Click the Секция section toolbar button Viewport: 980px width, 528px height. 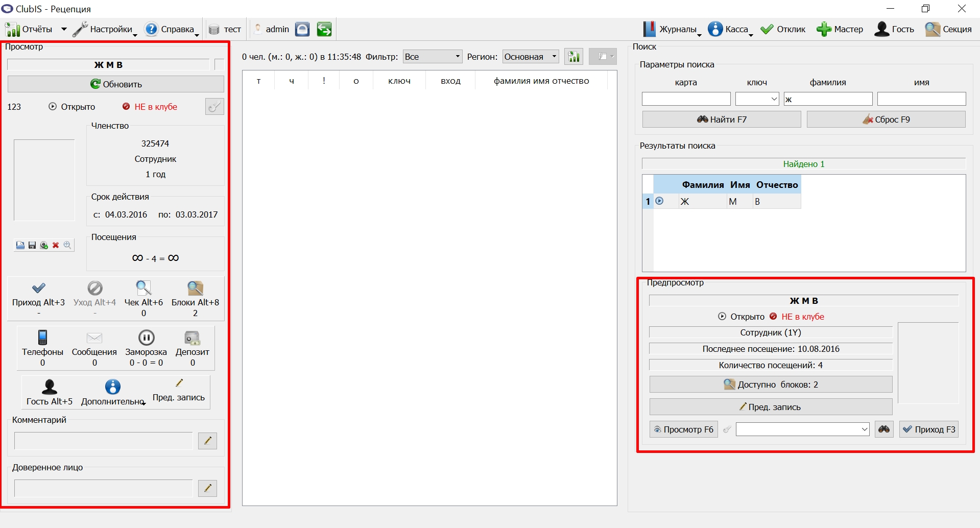[x=948, y=29]
